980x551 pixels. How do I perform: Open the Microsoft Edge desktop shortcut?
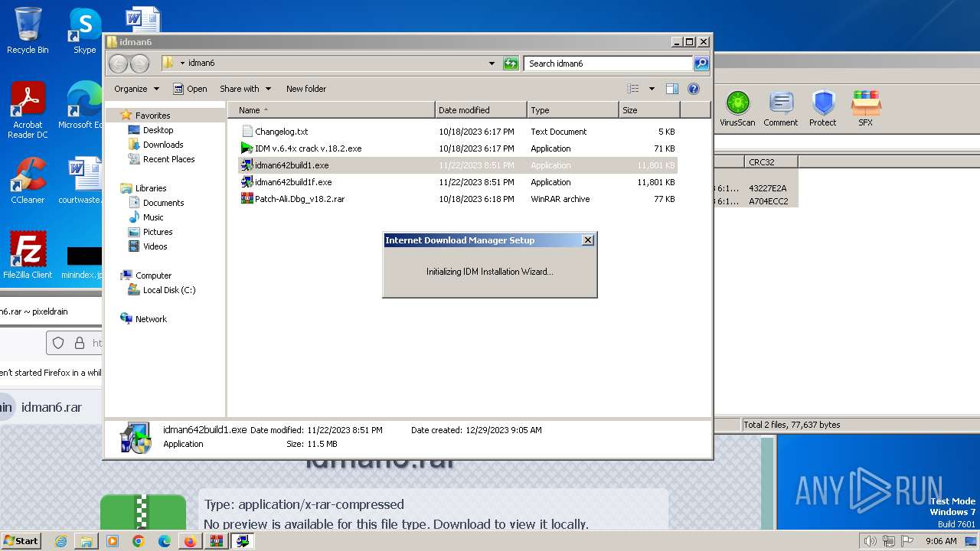[x=83, y=106]
